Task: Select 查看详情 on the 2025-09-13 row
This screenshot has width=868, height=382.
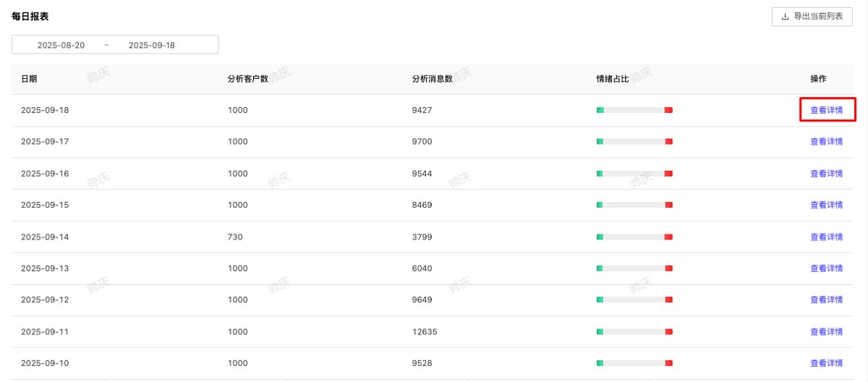Action: point(826,268)
